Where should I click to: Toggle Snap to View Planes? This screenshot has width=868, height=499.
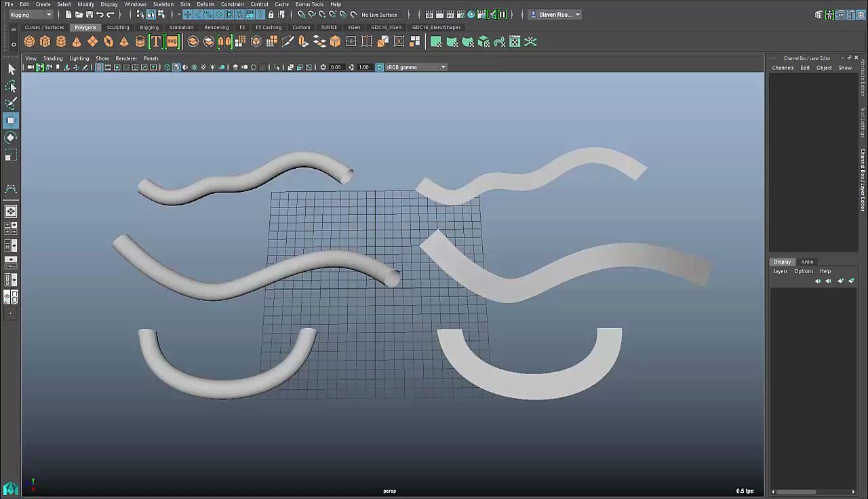[x=342, y=14]
